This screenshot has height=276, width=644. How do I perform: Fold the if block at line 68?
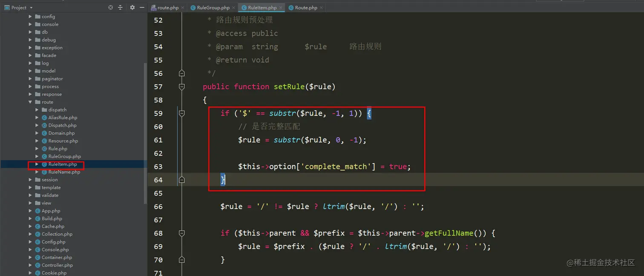coord(182,233)
